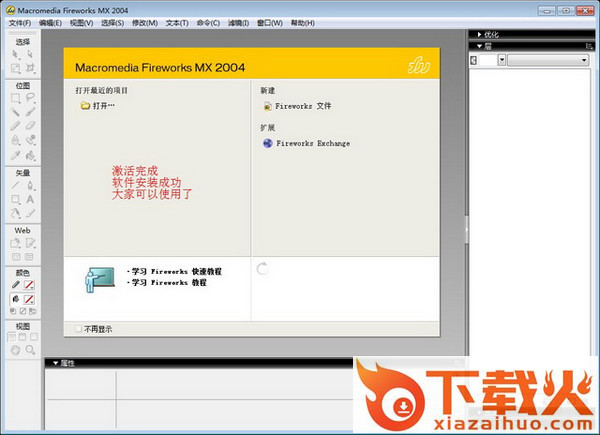Screen dimensions: 600x435
Task: Select the Slice tool
Action: (x=30, y=243)
